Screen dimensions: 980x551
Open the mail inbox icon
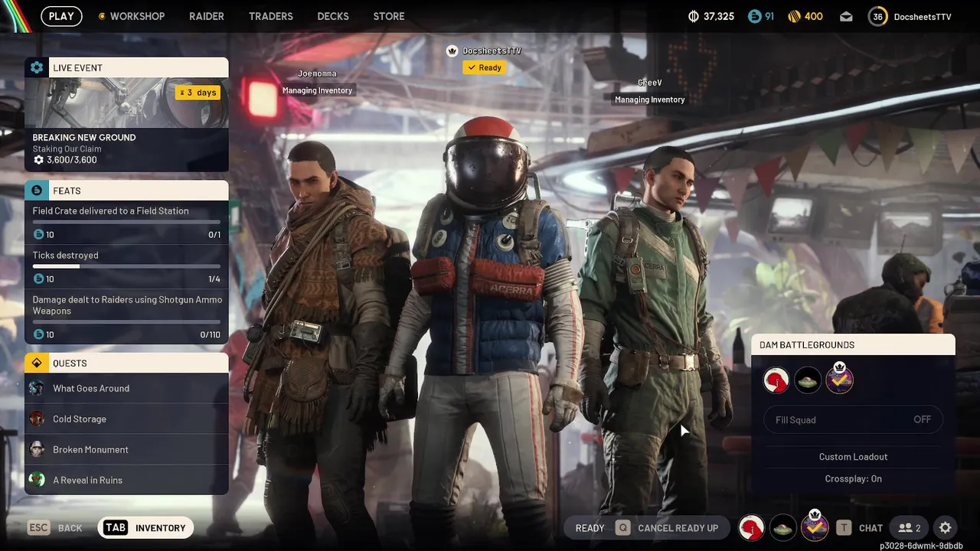(846, 16)
